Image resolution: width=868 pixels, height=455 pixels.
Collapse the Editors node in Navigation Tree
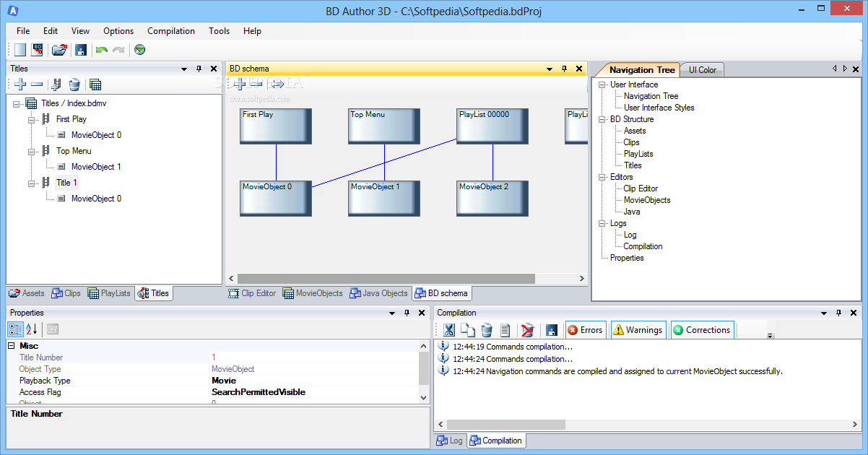coord(603,177)
